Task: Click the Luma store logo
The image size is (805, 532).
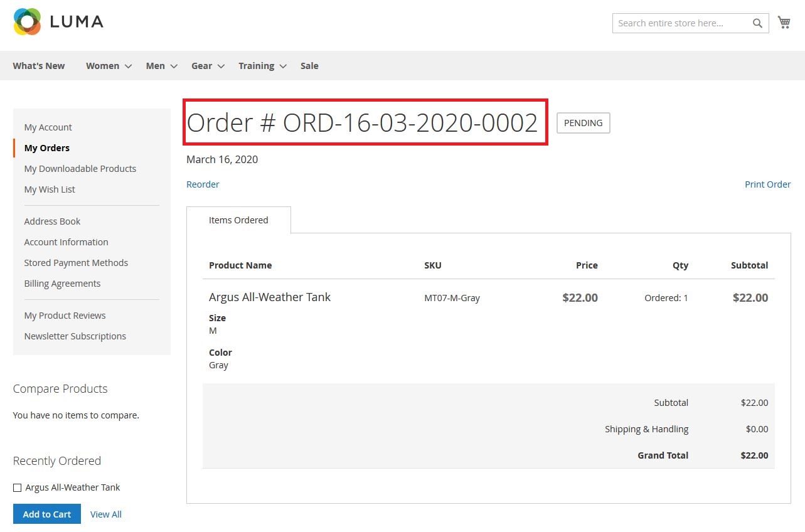Action: click(58, 21)
